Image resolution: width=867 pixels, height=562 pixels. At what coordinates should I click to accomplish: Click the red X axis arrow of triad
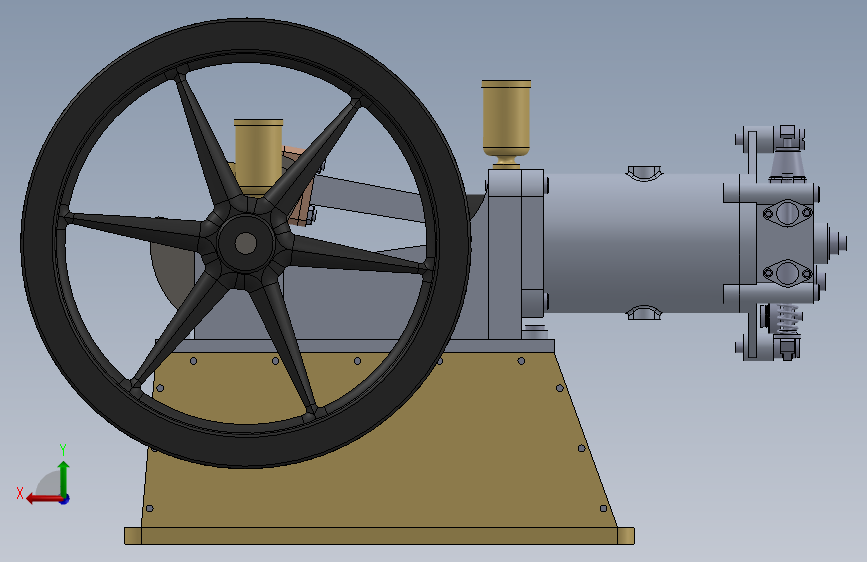44,499
